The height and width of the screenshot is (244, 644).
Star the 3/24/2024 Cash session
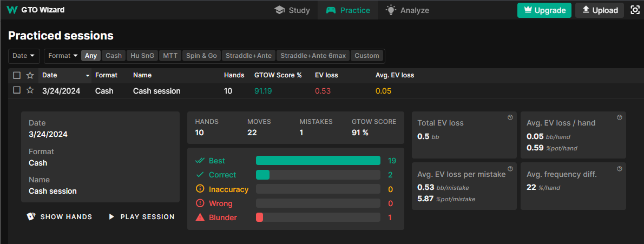click(x=30, y=90)
